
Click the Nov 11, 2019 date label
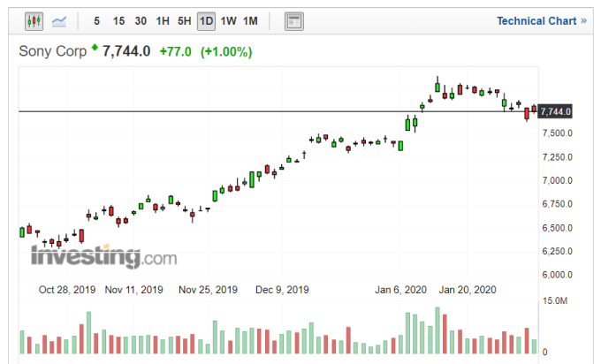point(133,290)
